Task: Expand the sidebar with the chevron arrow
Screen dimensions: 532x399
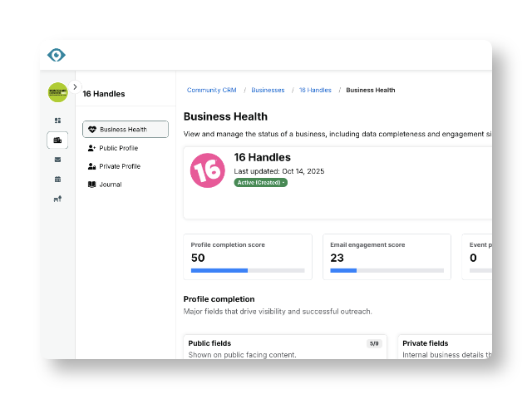Action: point(75,86)
